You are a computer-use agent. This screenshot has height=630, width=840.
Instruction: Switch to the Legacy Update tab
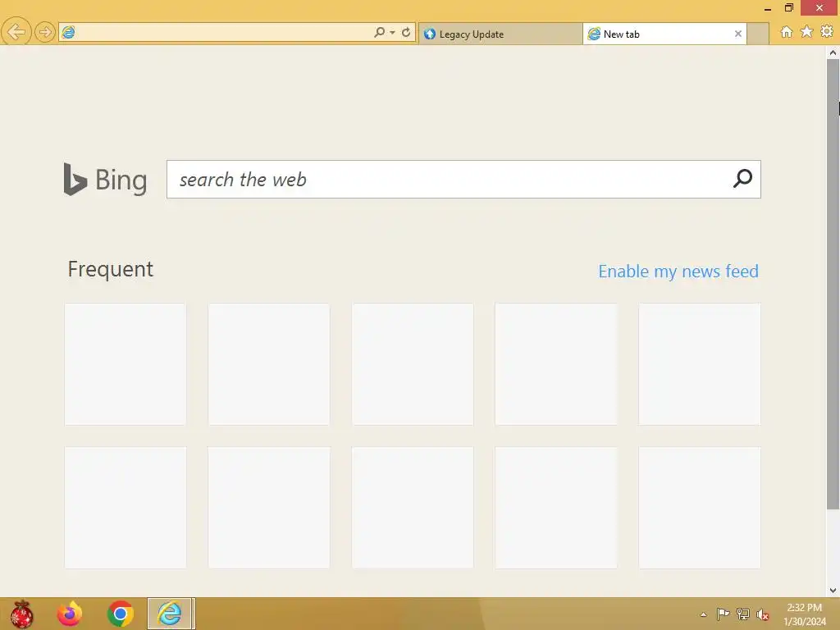(500, 34)
